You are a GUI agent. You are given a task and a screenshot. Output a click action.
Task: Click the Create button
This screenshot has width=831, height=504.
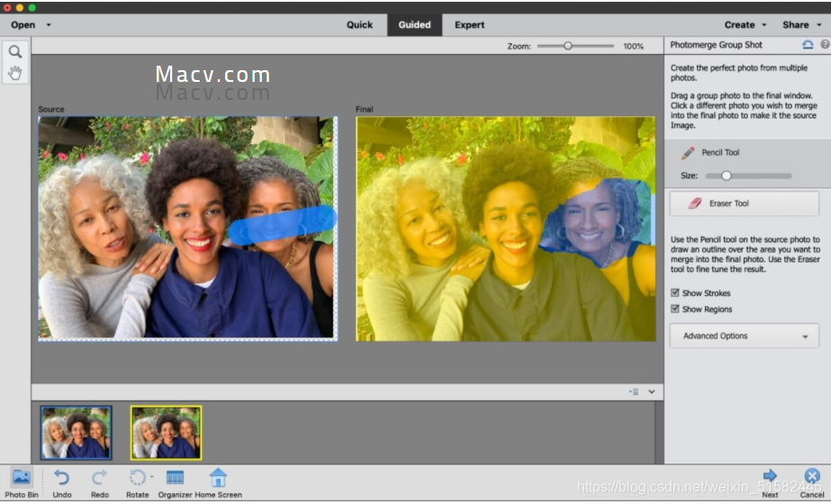coord(739,25)
